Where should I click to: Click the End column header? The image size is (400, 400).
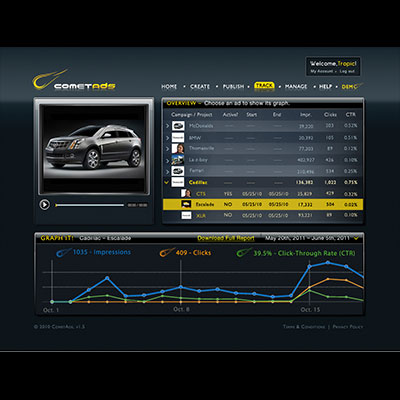pos(277,115)
